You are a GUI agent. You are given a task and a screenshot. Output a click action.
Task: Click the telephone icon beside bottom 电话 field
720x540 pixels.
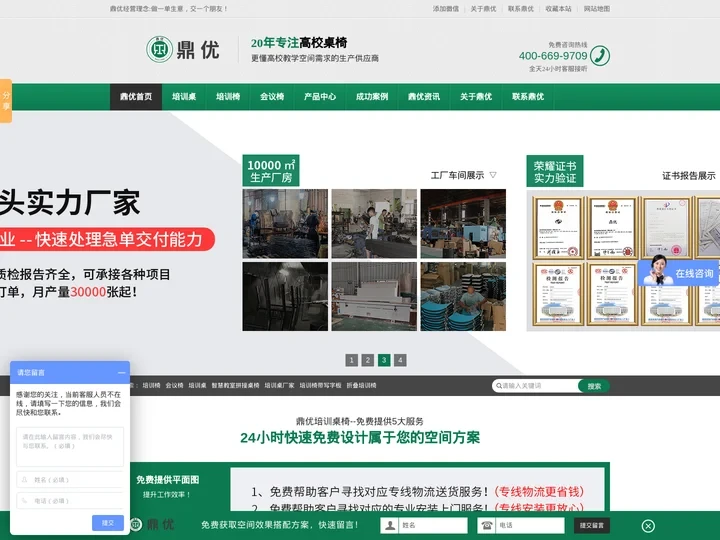tap(487, 525)
